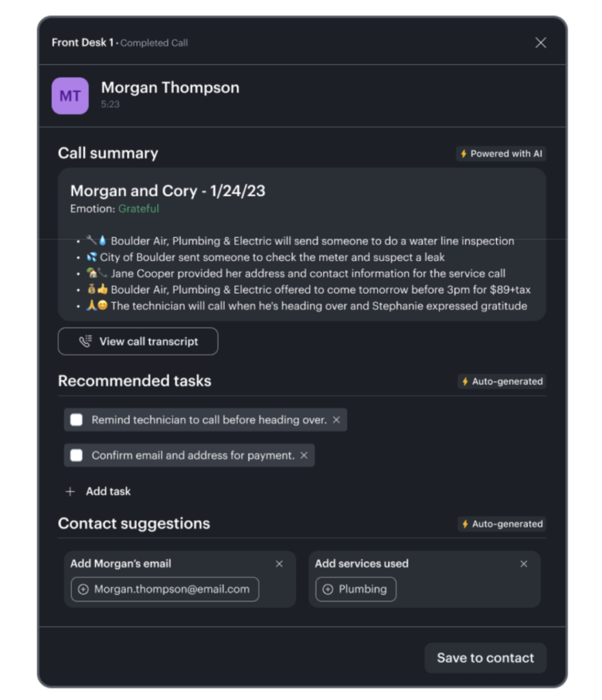Click the Add task label

coord(108,492)
